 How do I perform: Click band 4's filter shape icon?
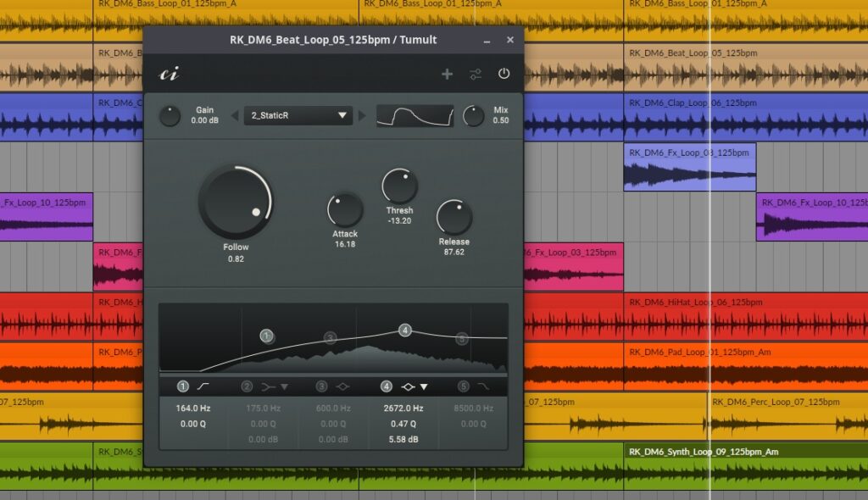(408, 386)
